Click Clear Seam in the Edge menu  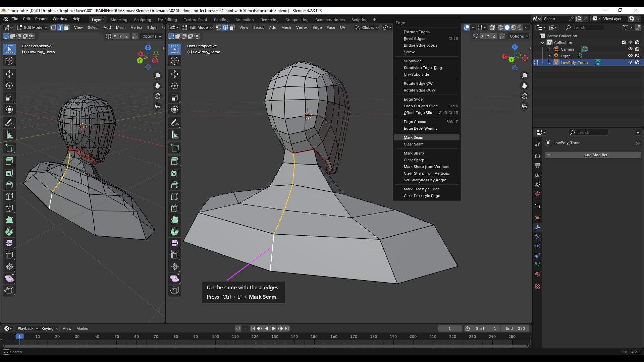(x=427, y=144)
